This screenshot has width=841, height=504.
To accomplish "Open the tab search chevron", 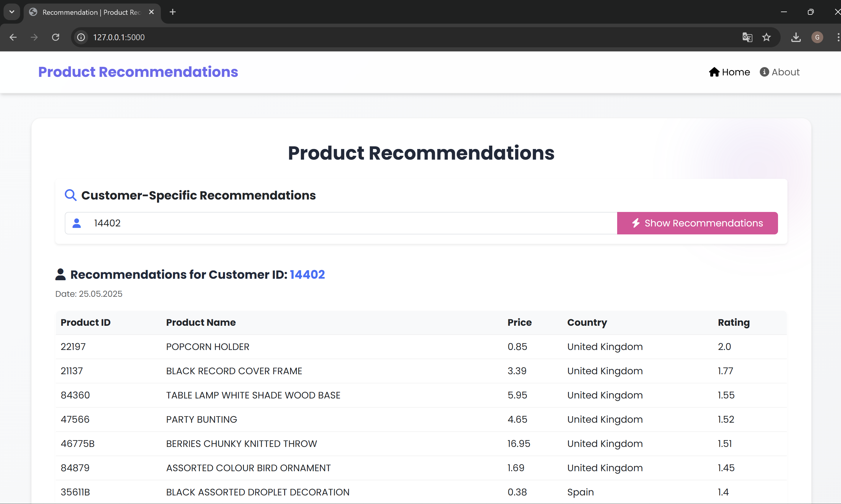I will click(12, 12).
